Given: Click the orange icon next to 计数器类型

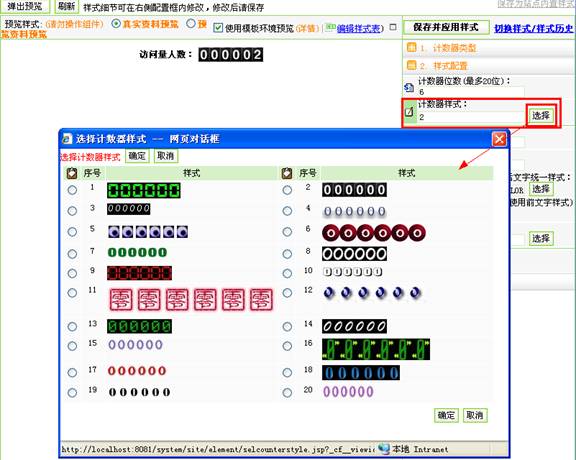Looking at the screenshot, I should click(411, 47).
